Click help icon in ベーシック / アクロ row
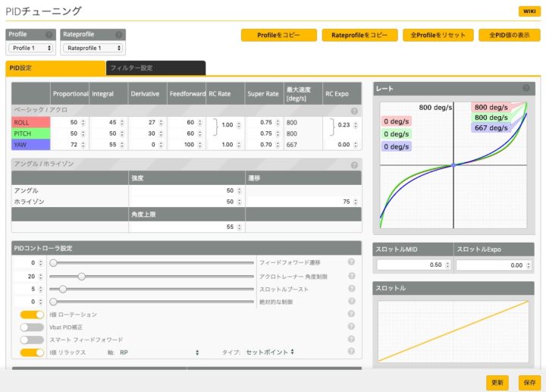 (x=354, y=111)
